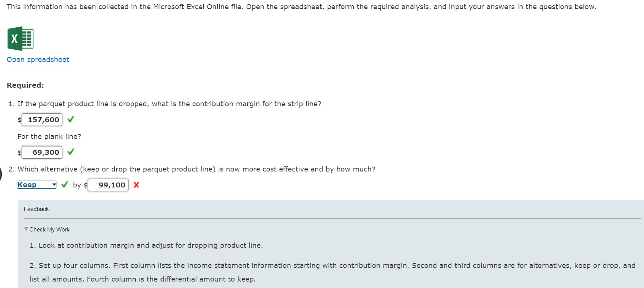Click inside the 99,100 input field

point(108,185)
